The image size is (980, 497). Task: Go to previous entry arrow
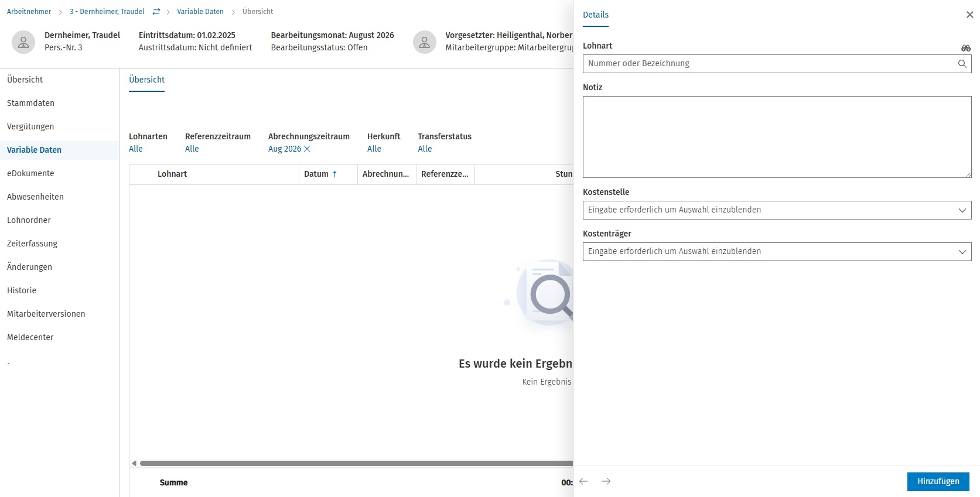(583, 481)
